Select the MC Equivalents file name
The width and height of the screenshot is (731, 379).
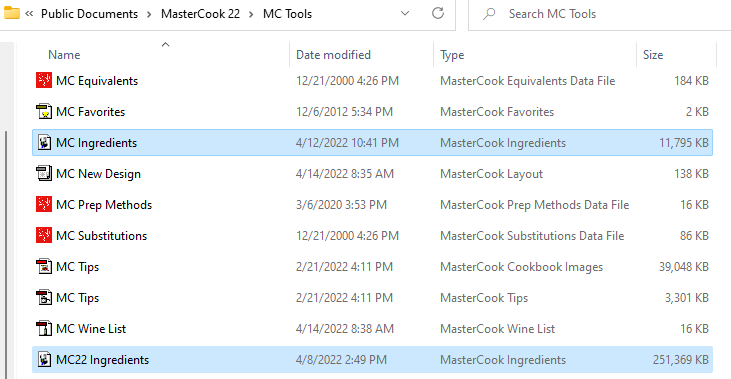97,81
